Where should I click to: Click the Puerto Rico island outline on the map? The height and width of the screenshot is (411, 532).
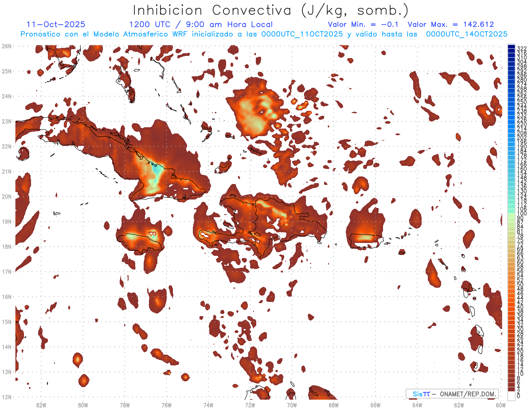pos(366,241)
